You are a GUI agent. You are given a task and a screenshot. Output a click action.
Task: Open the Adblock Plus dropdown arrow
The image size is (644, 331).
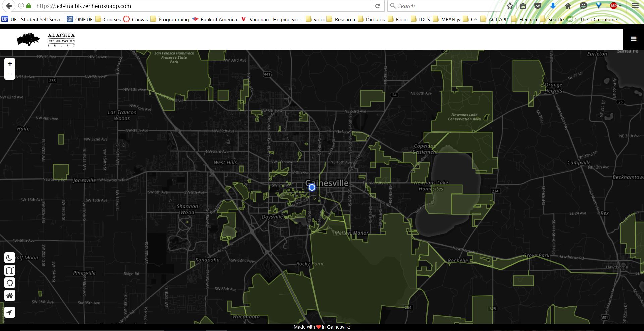[x=620, y=6]
